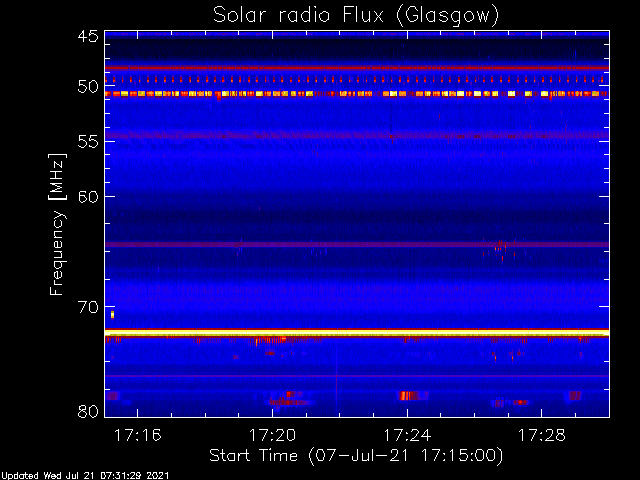Click the 60 MHz frequency axis label
Image resolution: width=640 pixels, height=480 pixels.
pos(88,196)
